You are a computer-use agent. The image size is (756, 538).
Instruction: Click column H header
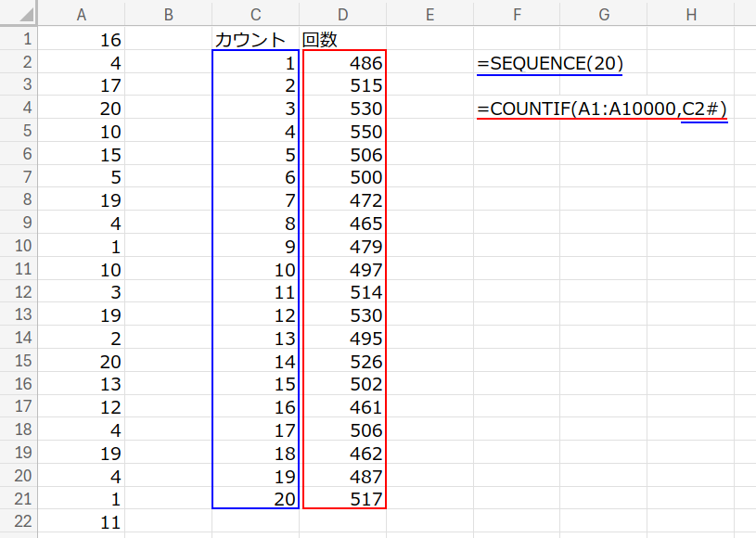click(x=691, y=13)
